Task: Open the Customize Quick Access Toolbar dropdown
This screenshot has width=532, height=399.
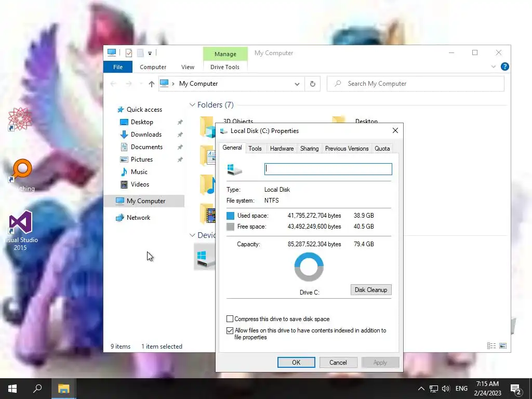Action: click(150, 54)
